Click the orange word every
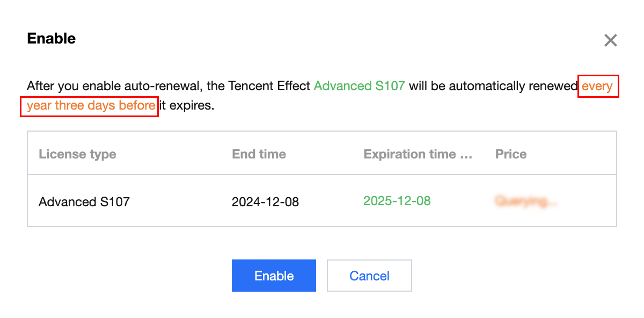644x318 pixels. click(x=597, y=86)
